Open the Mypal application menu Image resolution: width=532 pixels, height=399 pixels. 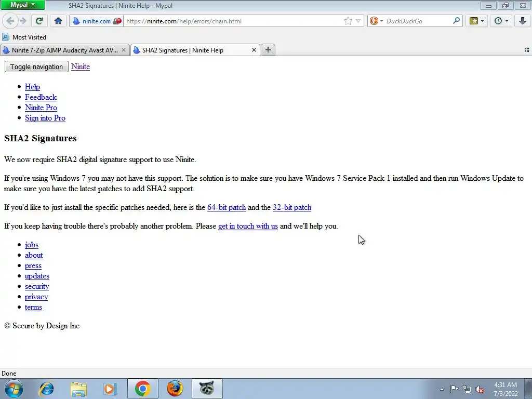[x=23, y=5]
